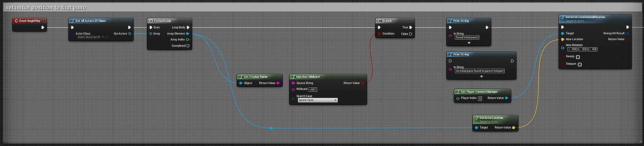Click the New Rotation X value field
This screenshot has width=644, height=146.
tap(572, 49)
